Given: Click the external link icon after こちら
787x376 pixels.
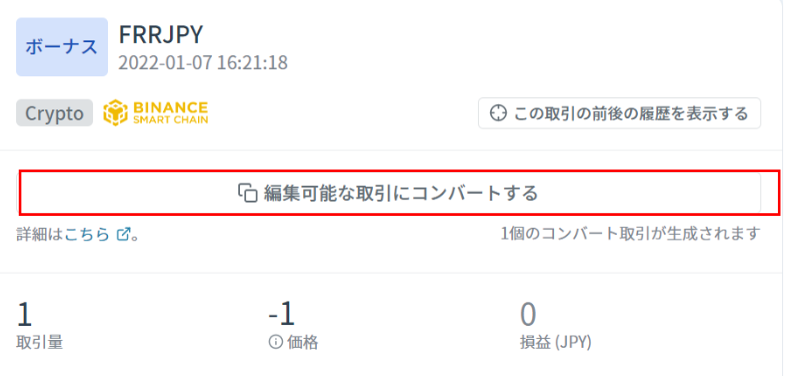Looking at the screenshot, I should 123,234.
